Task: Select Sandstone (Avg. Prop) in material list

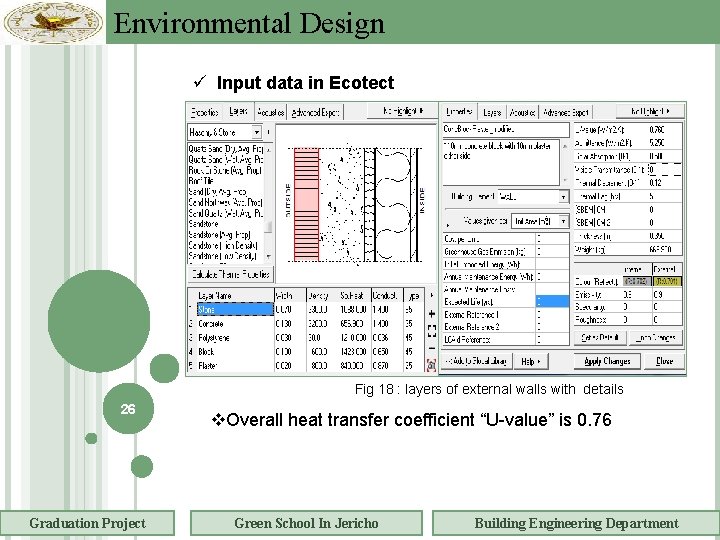Action: pyautogui.click(x=219, y=234)
